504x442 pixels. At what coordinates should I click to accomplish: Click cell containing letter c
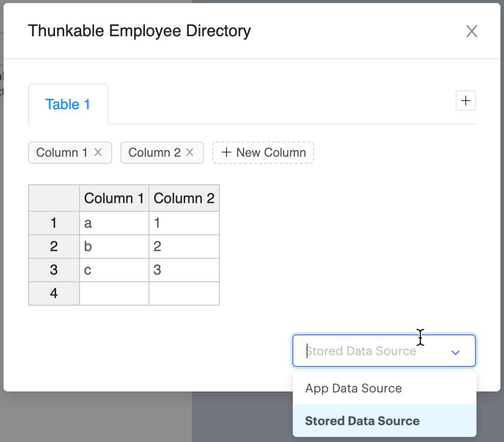[x=114, y=270]
